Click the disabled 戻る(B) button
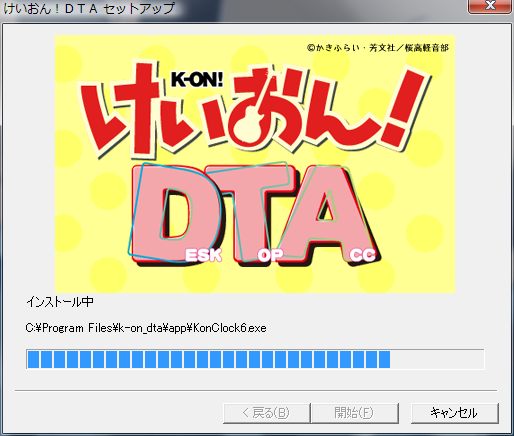This screenshot has width=514, height=436. 267,413
